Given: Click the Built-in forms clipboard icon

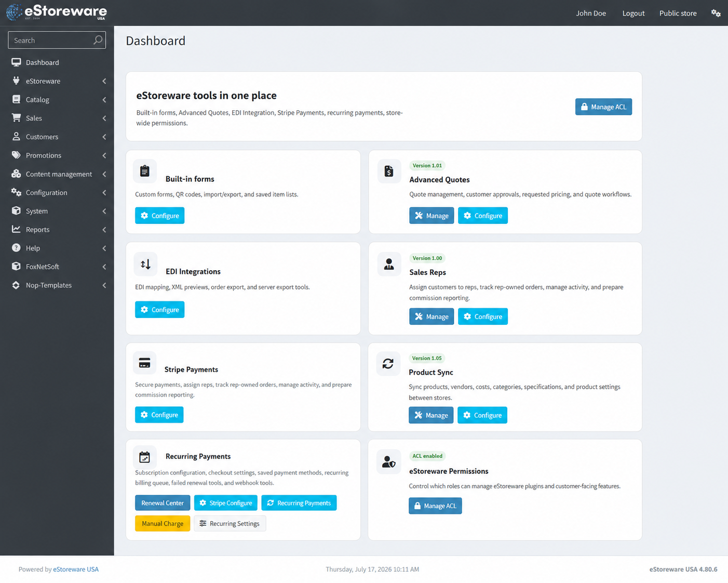Looking at the screenshot, I should coord(145,171).
